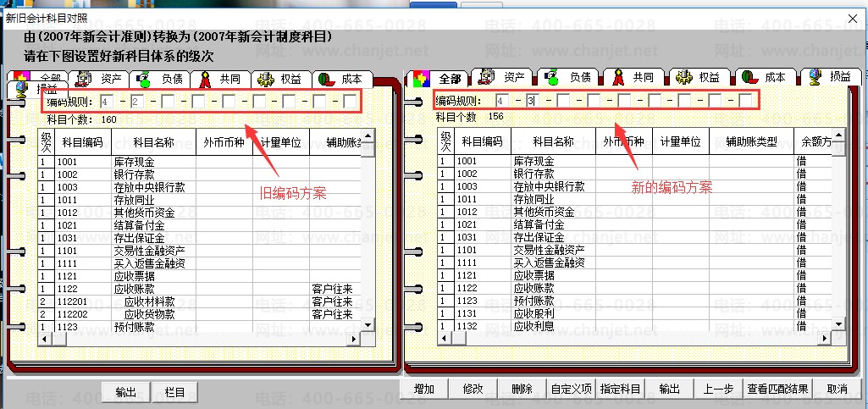
Task: Click the left panel 栏目 button
Action: (174, 392)
